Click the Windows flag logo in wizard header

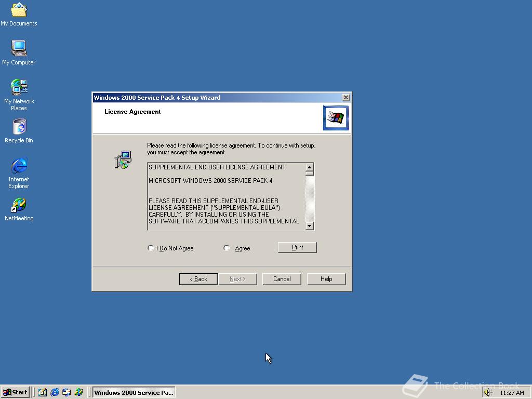click(x=336, y=118)
